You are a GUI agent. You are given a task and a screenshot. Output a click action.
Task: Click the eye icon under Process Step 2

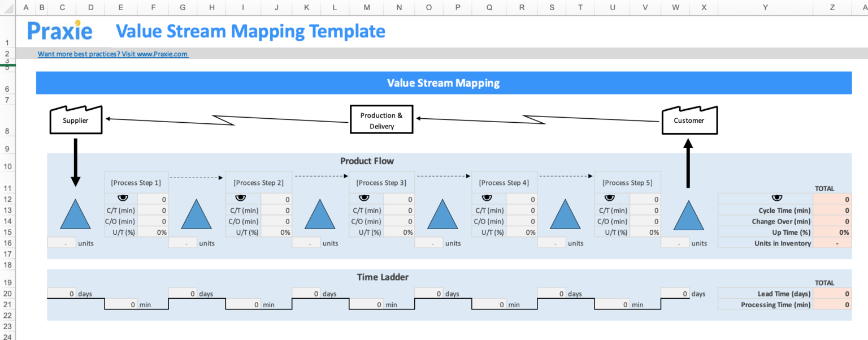pyautogui.click(x=241, y=198)
